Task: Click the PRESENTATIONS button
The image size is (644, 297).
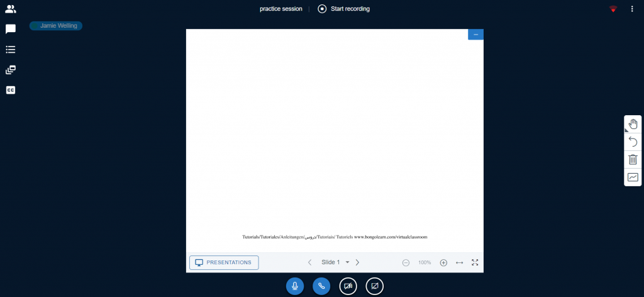Action: (x=224, y=262)
